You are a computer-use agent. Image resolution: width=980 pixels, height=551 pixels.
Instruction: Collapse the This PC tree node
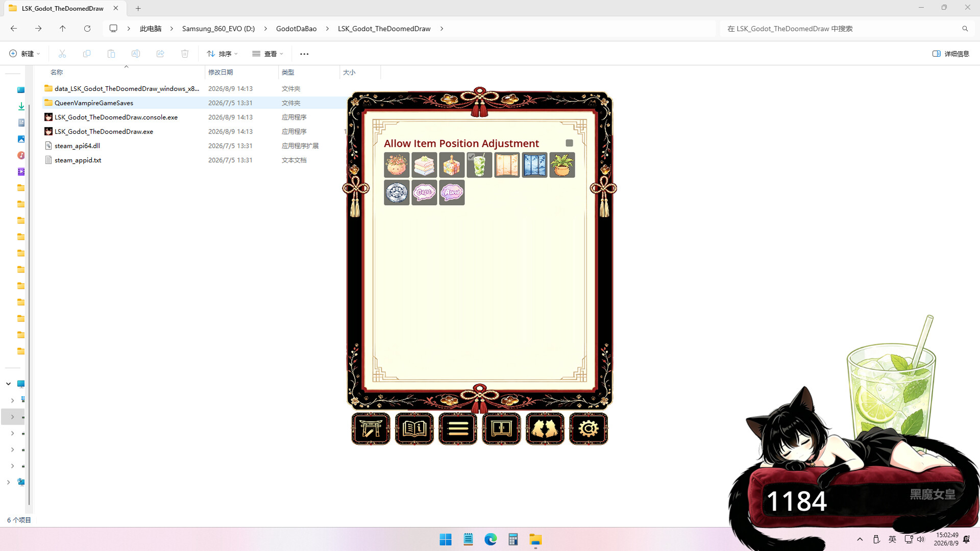click(x=8, y=384)
